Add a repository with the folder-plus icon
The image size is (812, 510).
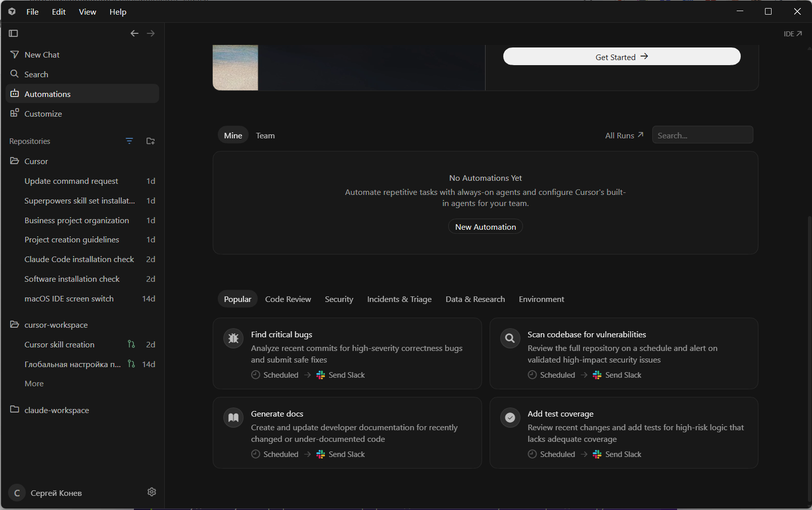click(x=151, y=141)
